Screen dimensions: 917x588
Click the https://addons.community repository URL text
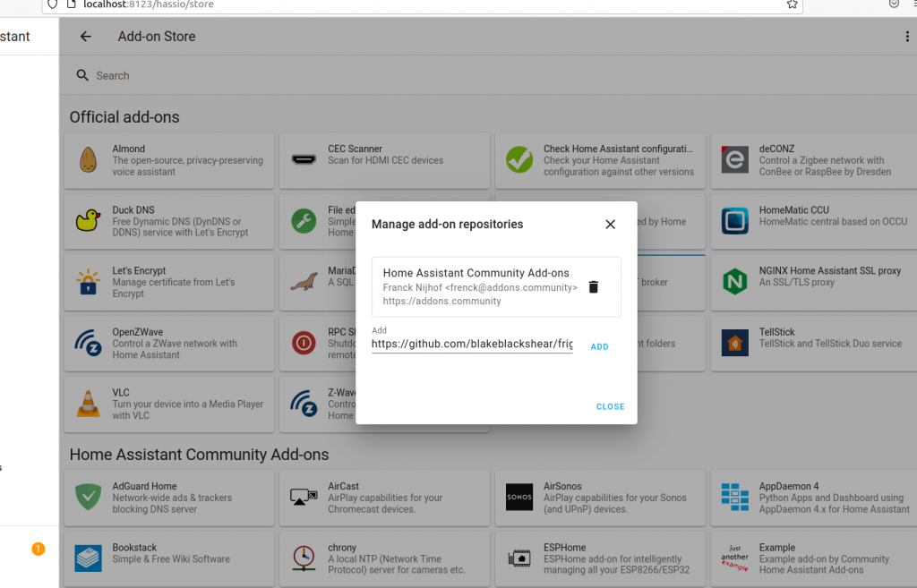442,301
